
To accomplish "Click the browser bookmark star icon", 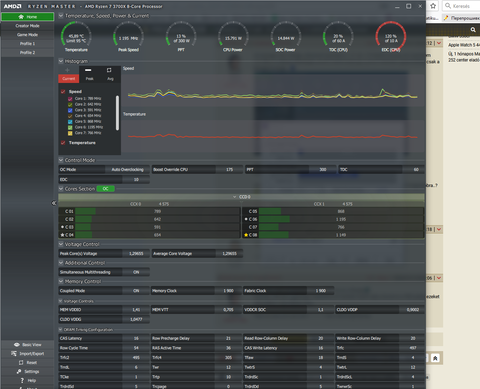I will (x=433, y=6).
